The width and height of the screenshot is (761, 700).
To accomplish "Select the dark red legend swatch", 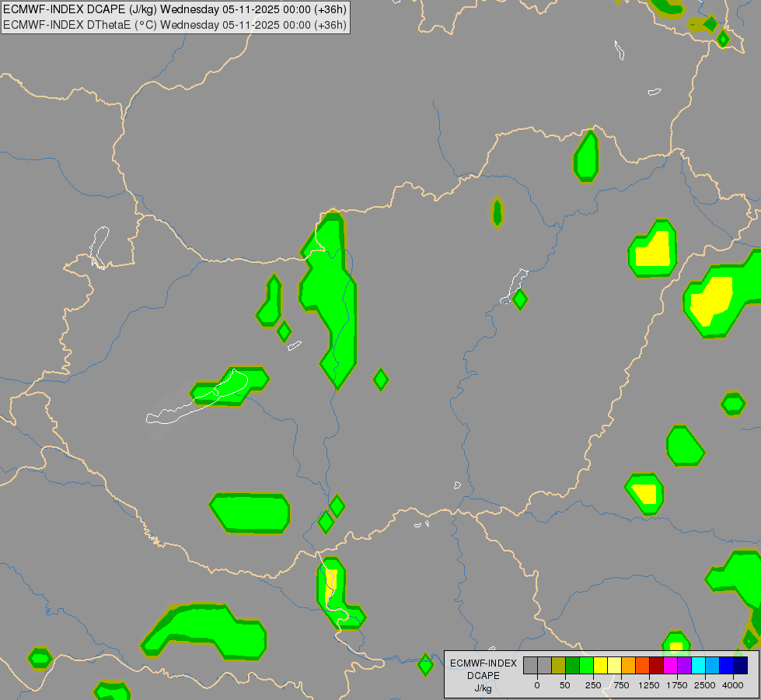I will pyautogui.click(x=657, y=665).
